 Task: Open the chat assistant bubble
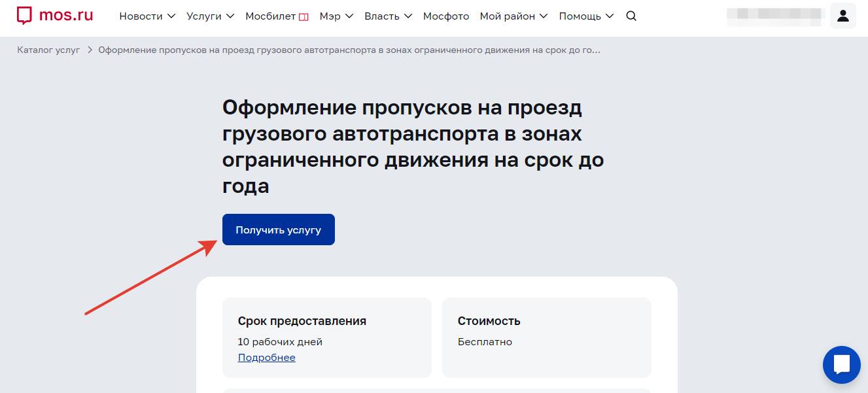[x=841, y=365]
